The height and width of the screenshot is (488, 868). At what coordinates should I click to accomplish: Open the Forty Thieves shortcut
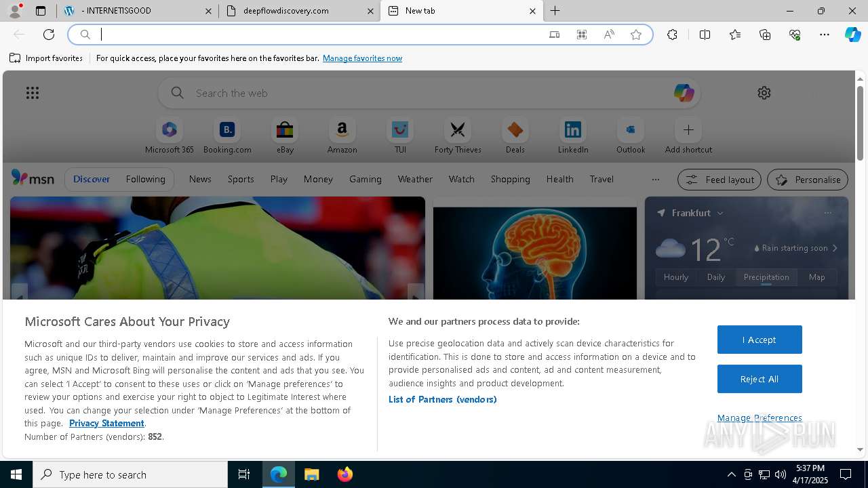tap(458, 136)
